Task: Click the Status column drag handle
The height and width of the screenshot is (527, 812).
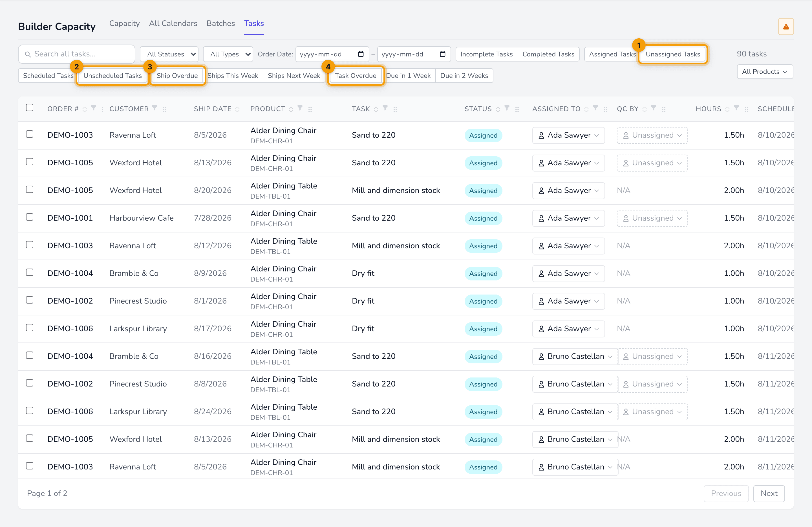Action: 517,109
